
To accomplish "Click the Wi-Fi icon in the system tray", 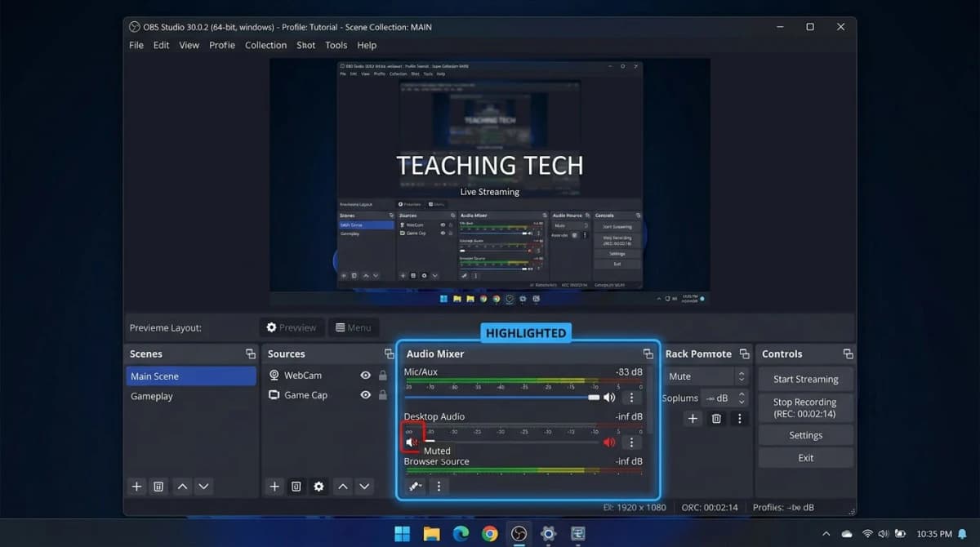I will click(867, 534).
